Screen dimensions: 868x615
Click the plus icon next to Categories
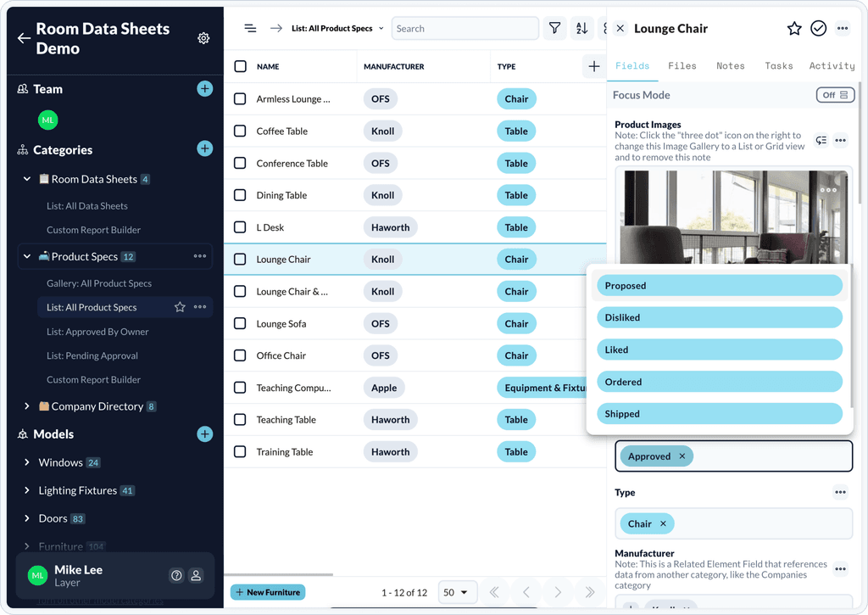[204, 149]
